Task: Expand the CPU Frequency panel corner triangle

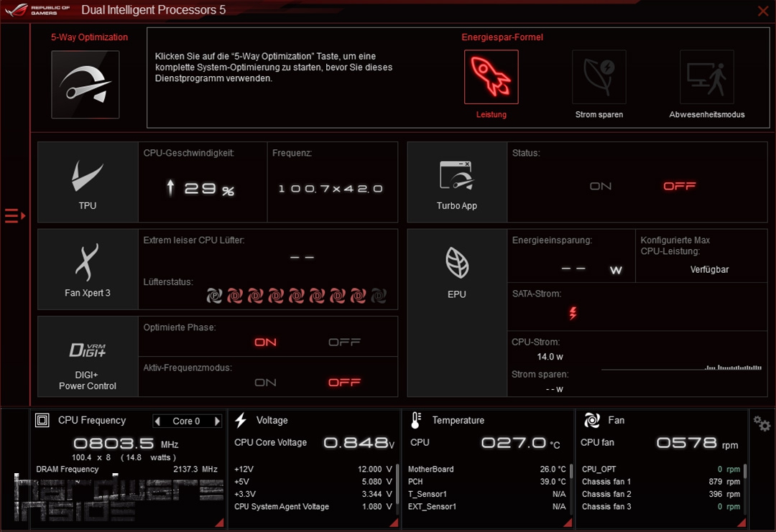Action: click(219, 523)
